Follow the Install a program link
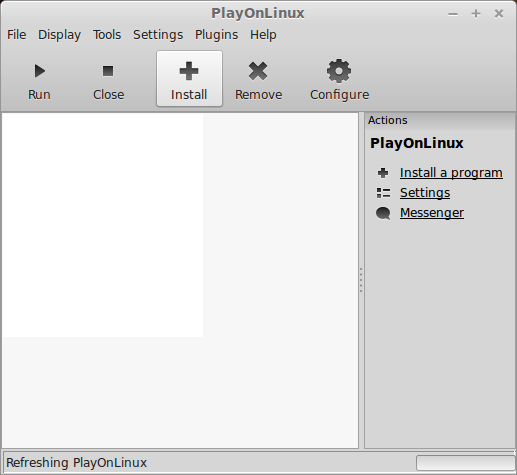Viewport: 517px width, 475px height. (451, 173)
